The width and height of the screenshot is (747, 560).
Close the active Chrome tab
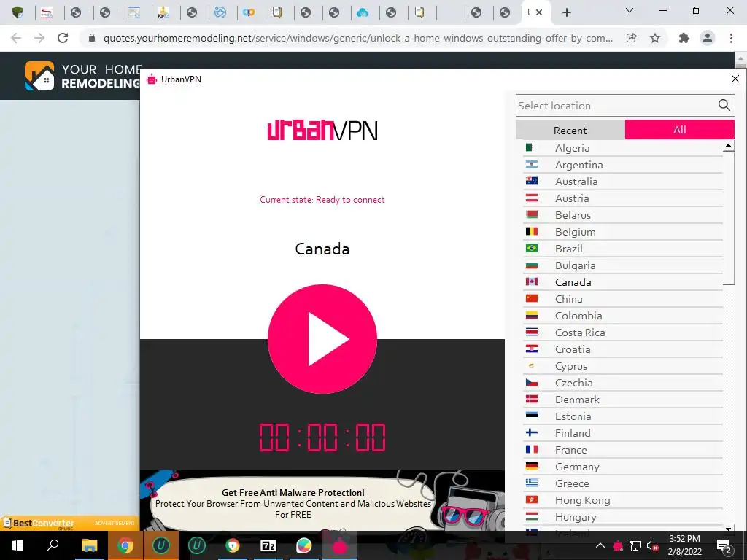(x=539, y=12)
